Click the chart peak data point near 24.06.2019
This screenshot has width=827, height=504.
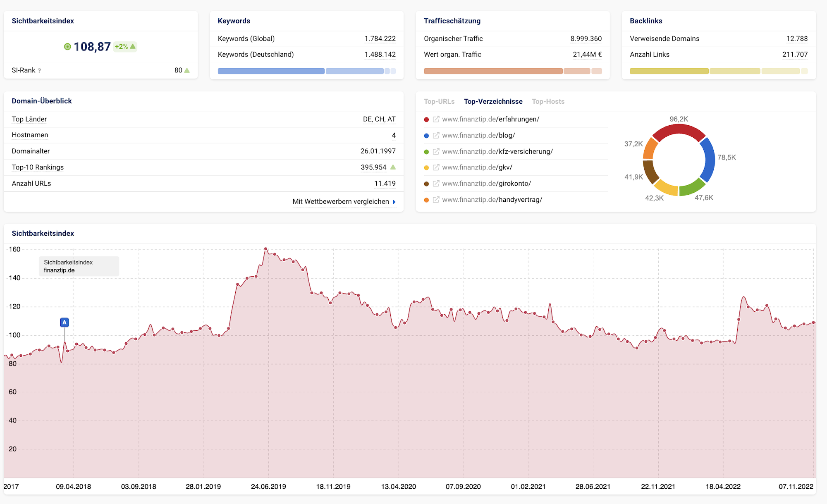point(265,249)
